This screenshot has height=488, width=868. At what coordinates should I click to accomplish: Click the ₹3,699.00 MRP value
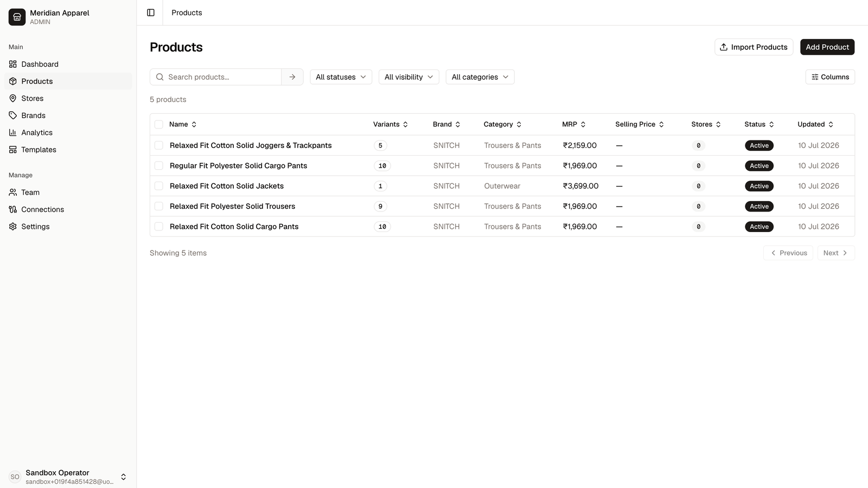click(580, 186)
